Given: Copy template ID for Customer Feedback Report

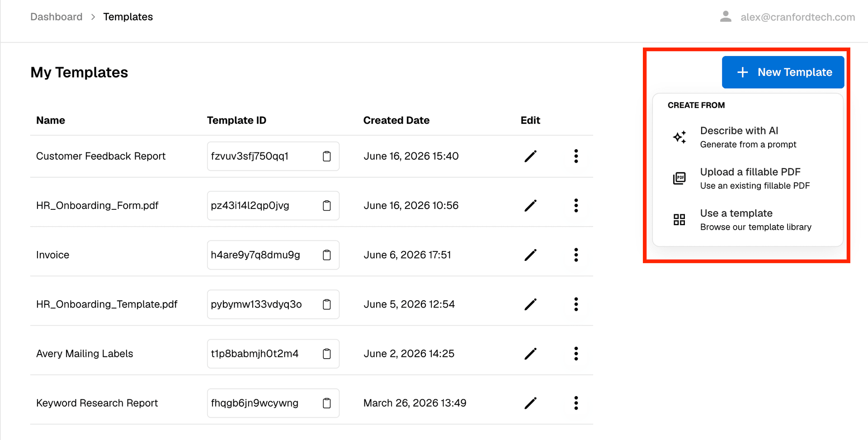Looking at the screenshot, I should coord(327,156).
